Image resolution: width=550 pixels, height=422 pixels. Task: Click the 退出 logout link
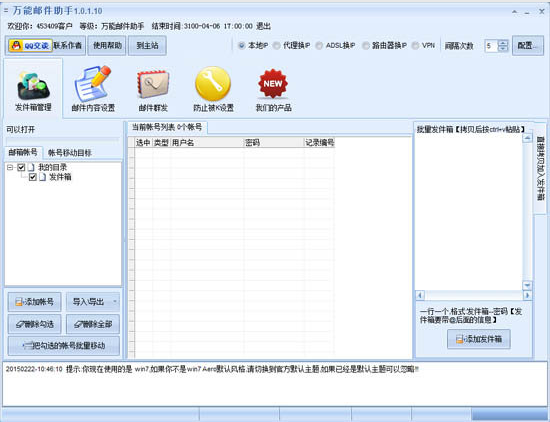click(x=263, y=26)
